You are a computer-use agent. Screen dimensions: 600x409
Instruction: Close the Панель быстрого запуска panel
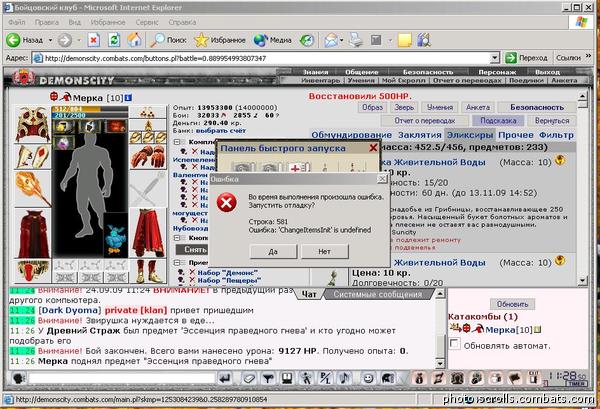[373, 148]
